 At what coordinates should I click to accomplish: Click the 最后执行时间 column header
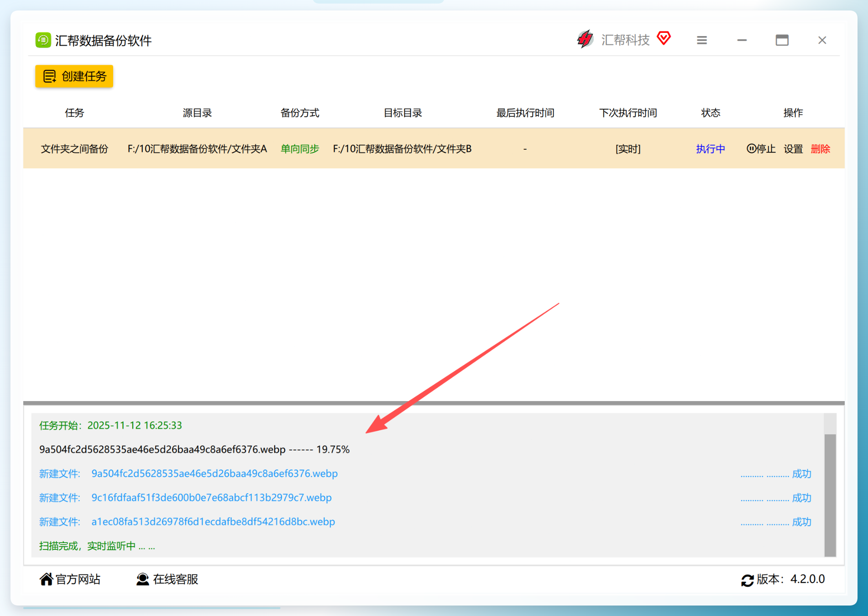pos(525,113)
